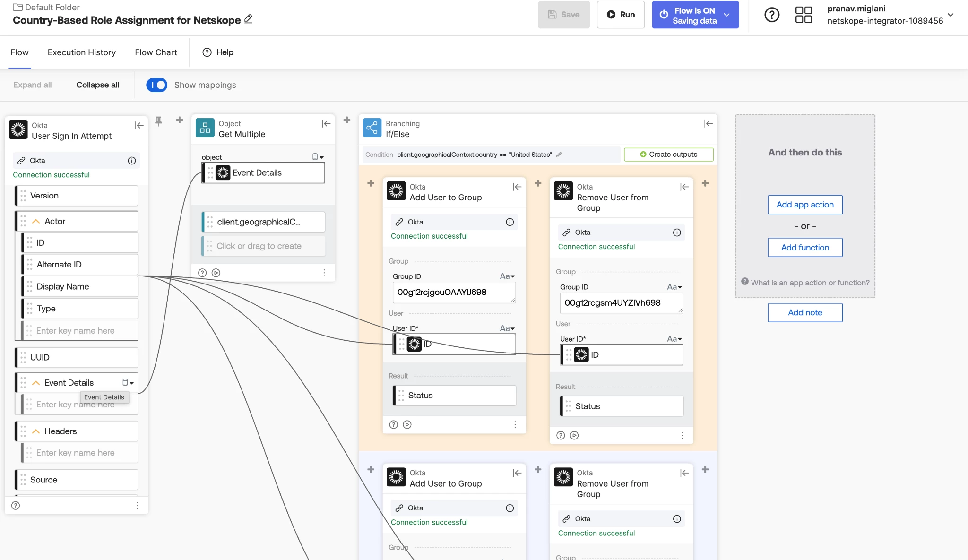
Task: Add step after first Remove User card
Action: (x=705, y=183)
